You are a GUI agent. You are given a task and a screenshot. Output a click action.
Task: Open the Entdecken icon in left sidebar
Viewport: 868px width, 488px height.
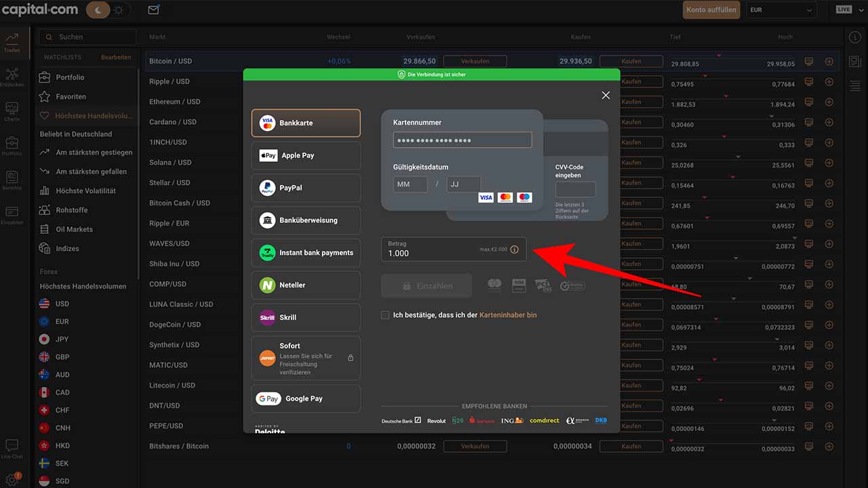(x=12, y=77)
